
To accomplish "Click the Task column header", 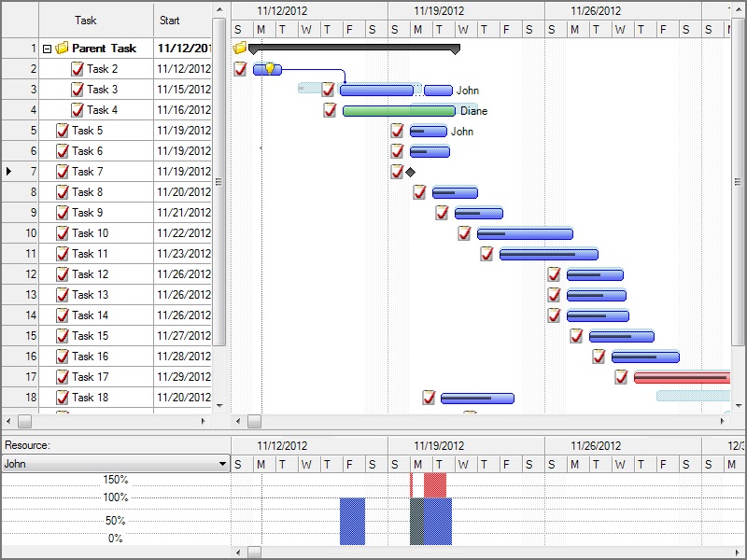I will [x=96, y=20].
